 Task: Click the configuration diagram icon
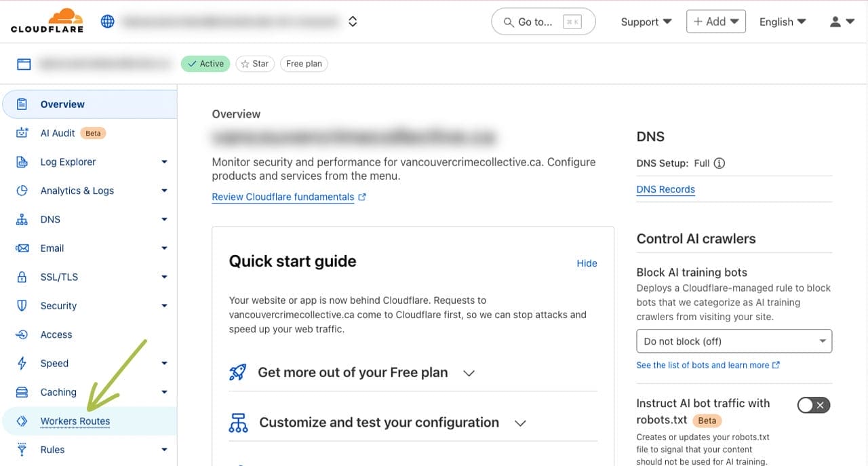(x=238, y=423)
